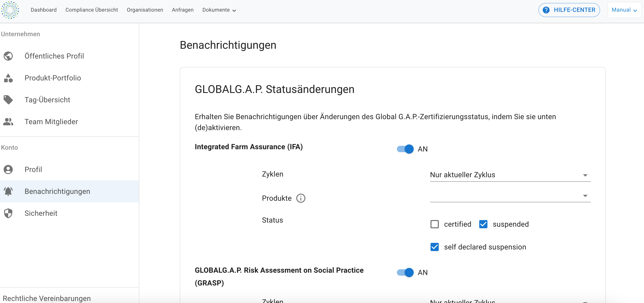Image resolution: width=644 pixels, height=303 pixels.
Task: Click the info icon next to Produkte
Action: (301, 198)
